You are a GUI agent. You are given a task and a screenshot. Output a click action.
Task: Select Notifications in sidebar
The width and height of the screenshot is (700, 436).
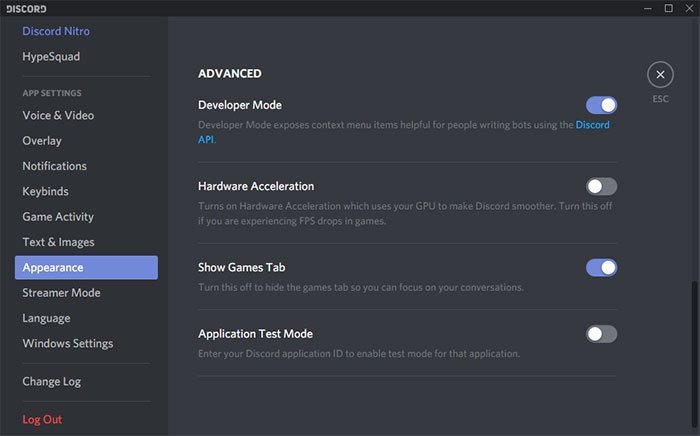tap(55, 166)
